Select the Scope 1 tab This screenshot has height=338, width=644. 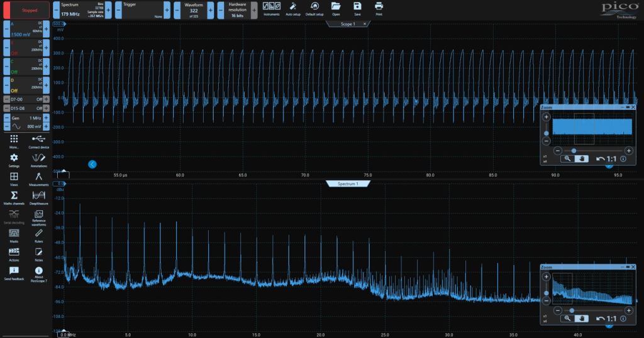coord(347,25)
